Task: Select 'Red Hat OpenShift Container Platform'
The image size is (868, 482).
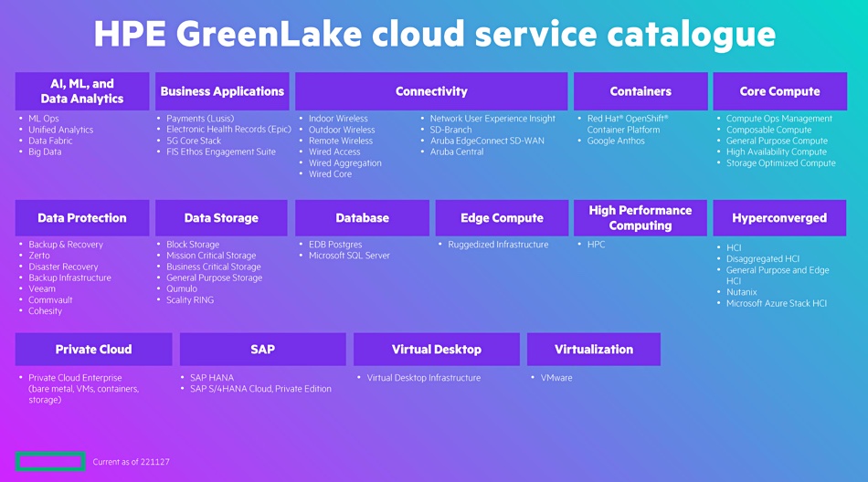Action: (628, 124)
